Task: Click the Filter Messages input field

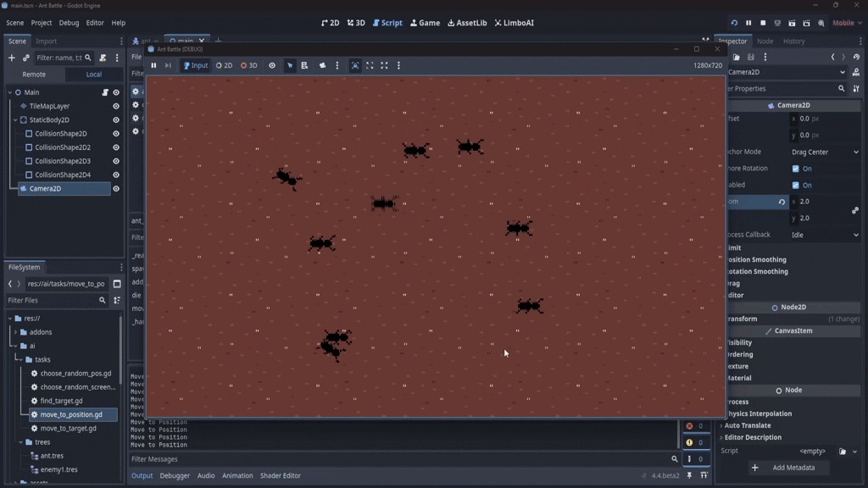Action: coord(400,459)
